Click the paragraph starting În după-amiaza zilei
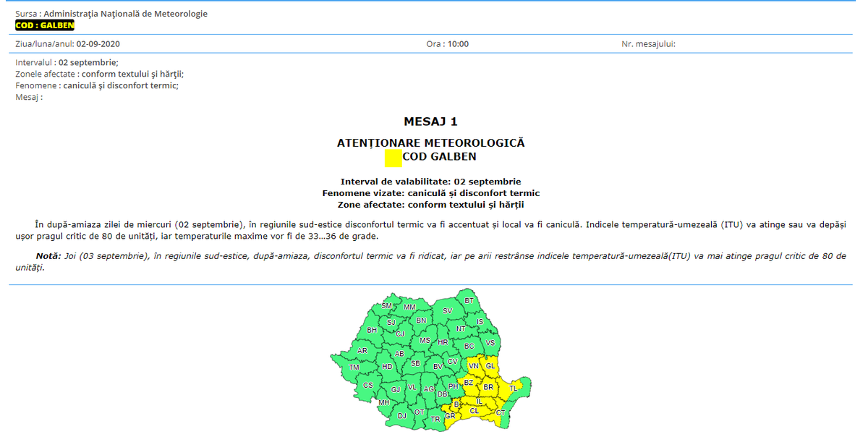 pos(431,230)
